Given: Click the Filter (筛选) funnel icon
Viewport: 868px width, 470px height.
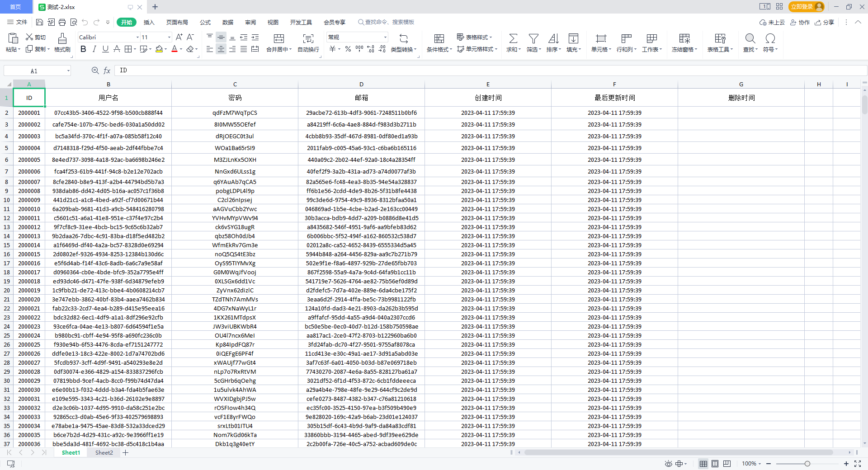Looking at the screenshot, I should [x=533, y=38].
